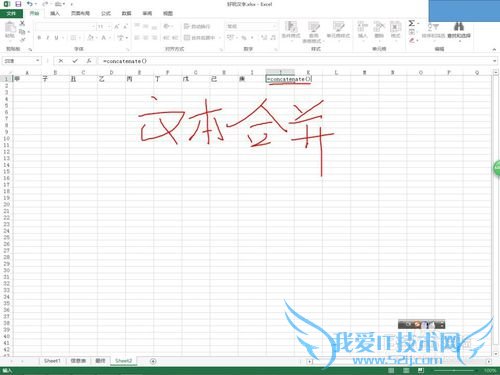
Task: Click the accounting number format icon
Action: (230, 38)
